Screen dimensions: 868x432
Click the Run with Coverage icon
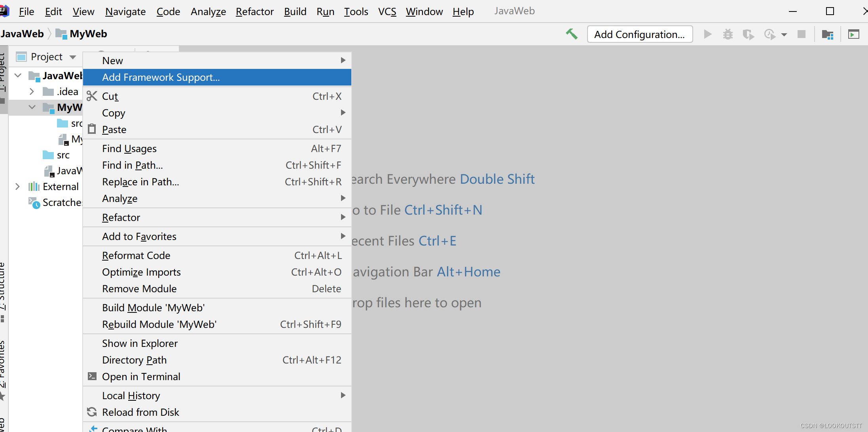(x=748, y=34)
